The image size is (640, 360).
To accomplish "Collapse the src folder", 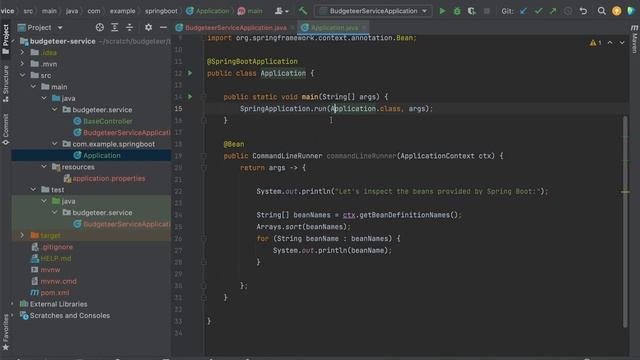I will tap(22, 76).
